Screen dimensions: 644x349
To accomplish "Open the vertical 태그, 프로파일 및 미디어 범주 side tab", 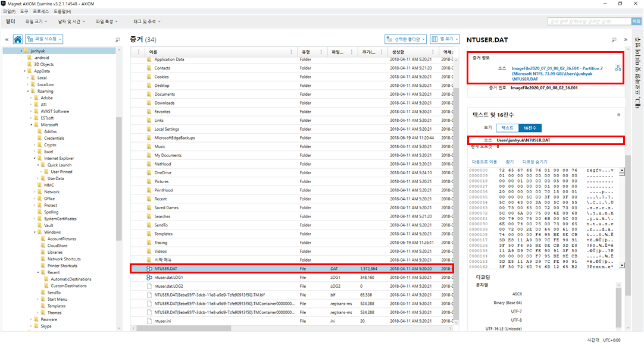I will coord(637,73).
